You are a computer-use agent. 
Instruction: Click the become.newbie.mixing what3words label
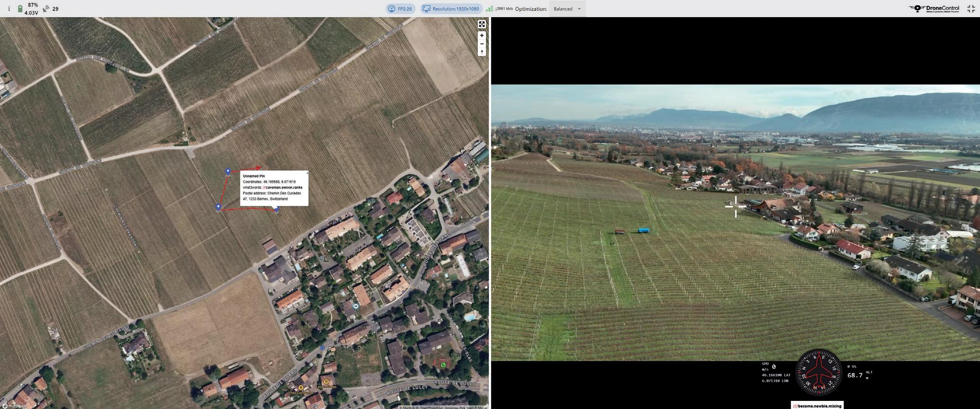[x=817, y=406]
